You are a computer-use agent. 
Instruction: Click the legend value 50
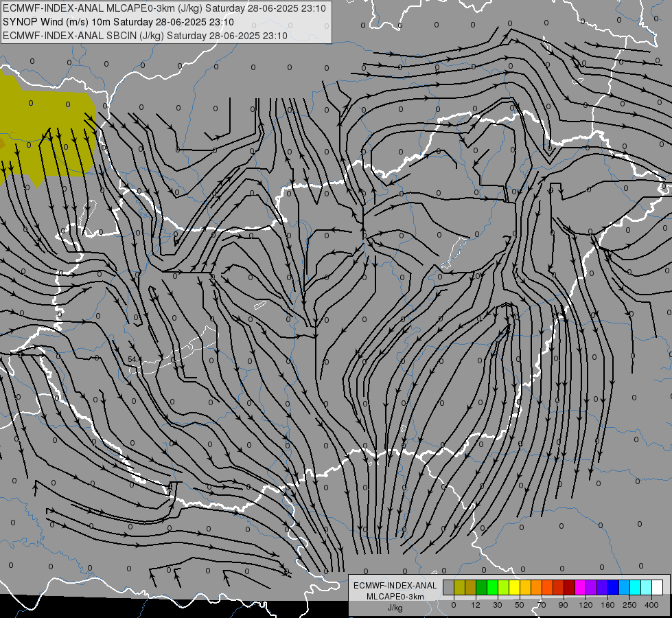pos(520,605)
